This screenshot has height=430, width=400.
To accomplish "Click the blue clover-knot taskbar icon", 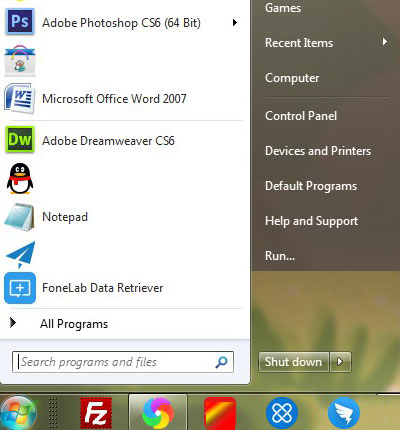I will (282, 413).
